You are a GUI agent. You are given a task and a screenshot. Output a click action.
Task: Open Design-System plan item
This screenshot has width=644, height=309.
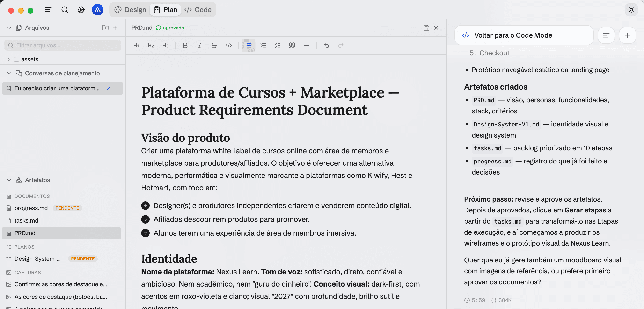tap(37, 259)
